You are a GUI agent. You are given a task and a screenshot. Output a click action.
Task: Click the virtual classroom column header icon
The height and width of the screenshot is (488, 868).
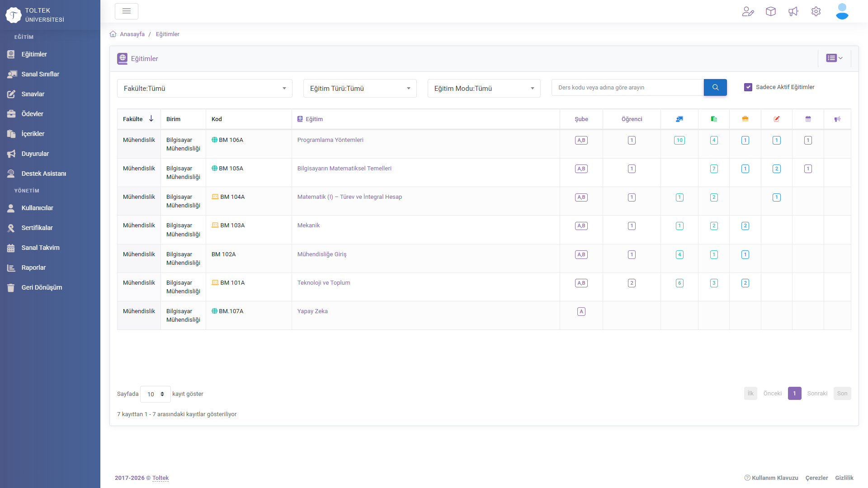pyautogui.click(x=679, y=119)
